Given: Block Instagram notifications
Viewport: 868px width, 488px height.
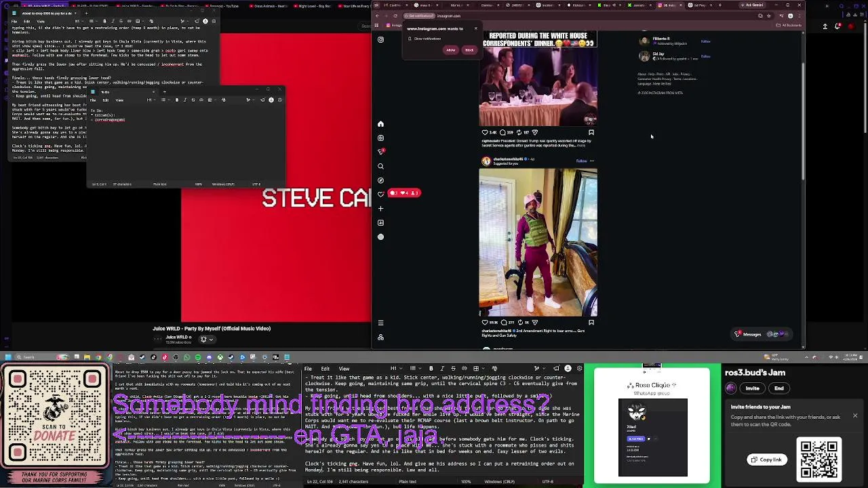Looking at the screenshot, I should tap(469, 50).
